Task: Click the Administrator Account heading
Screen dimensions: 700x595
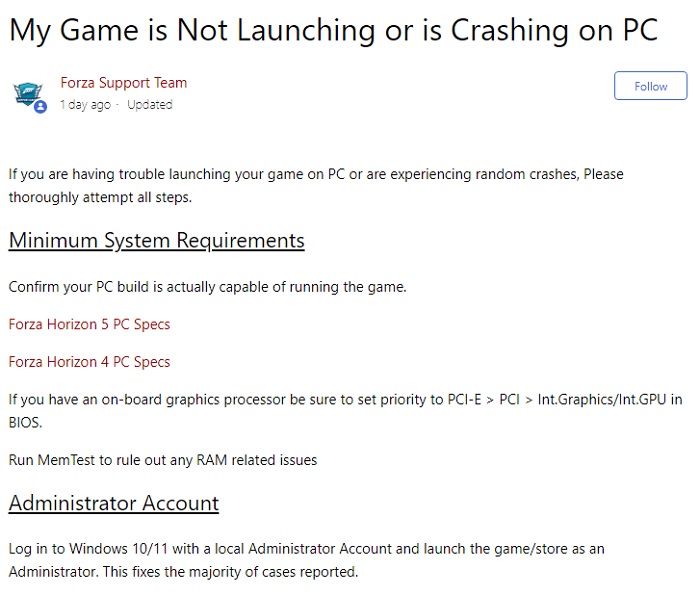Action: coord(113,503)
